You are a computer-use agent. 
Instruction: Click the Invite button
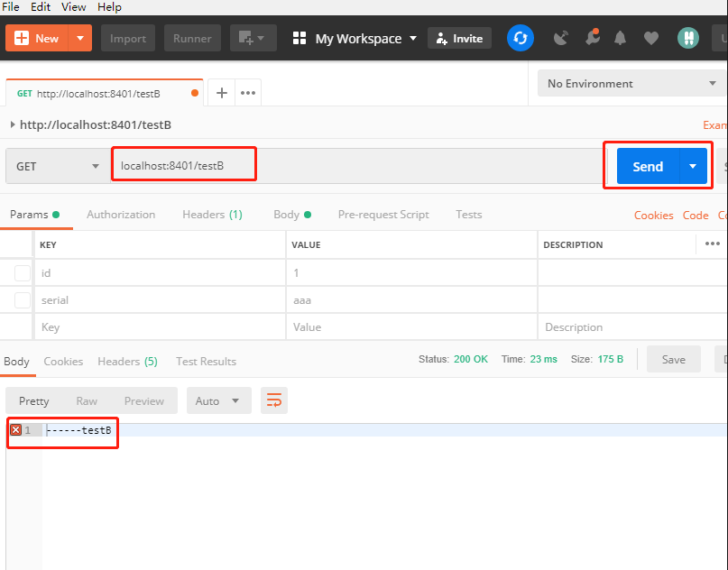coord(459,38)
